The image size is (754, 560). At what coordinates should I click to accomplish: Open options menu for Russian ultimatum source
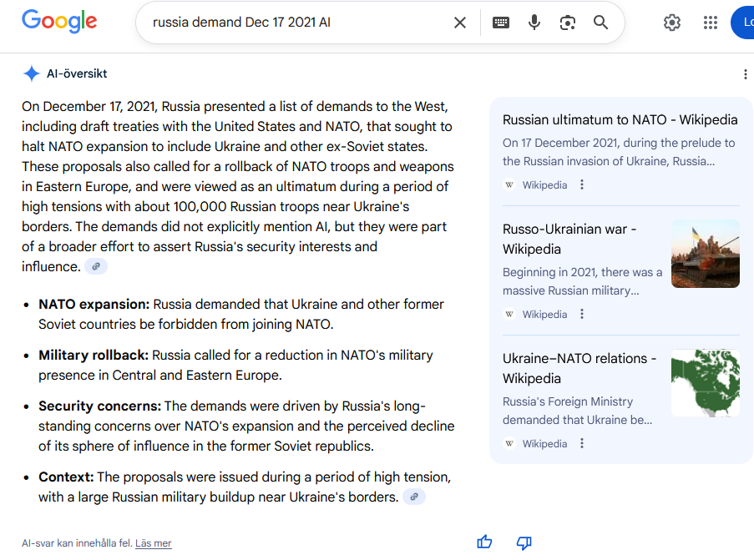(582, 184)
